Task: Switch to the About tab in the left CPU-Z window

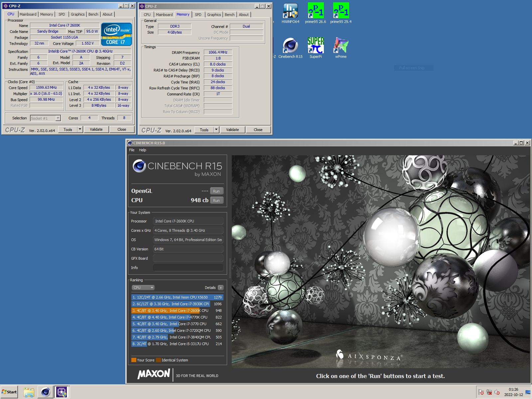Action: pyautogui.click(x=107, y=14)
